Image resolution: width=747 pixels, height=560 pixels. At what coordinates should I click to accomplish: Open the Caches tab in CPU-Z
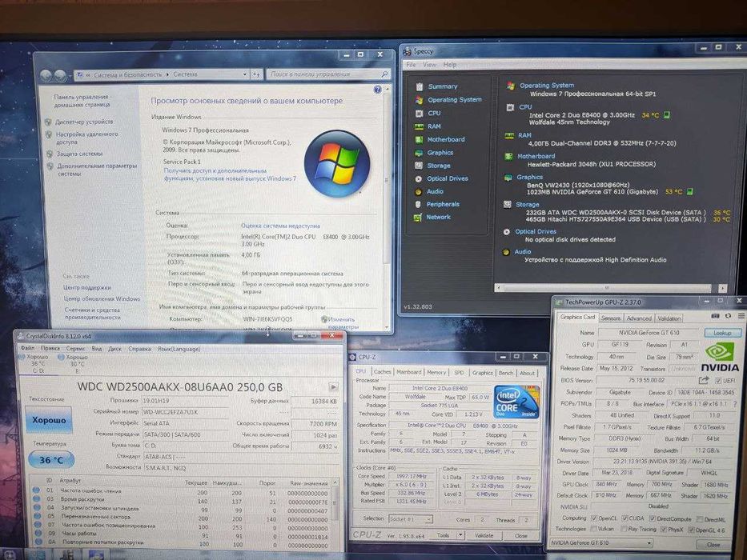tap(382, 372)
